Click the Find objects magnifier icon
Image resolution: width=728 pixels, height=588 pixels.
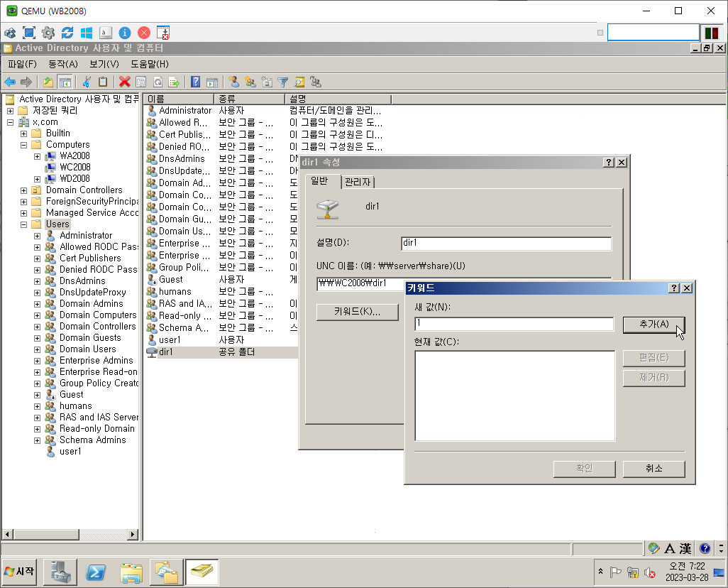(299, 82)
